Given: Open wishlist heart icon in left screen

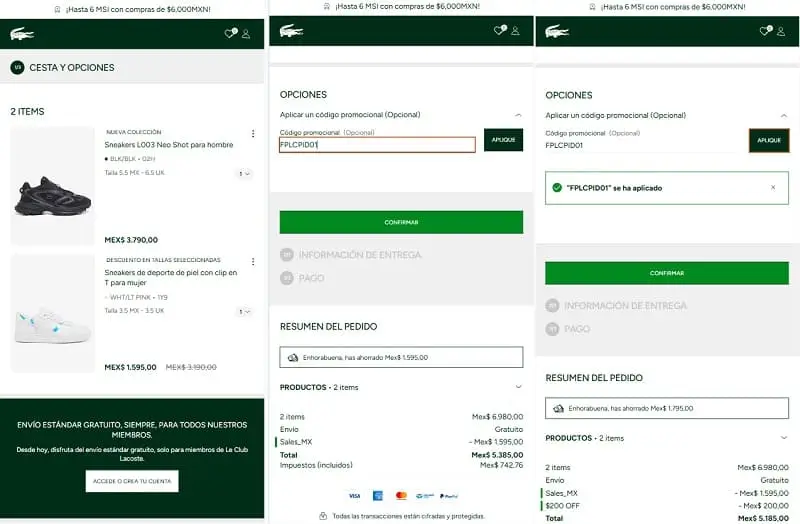Looking at the screenshot, I should click(230, 34).
